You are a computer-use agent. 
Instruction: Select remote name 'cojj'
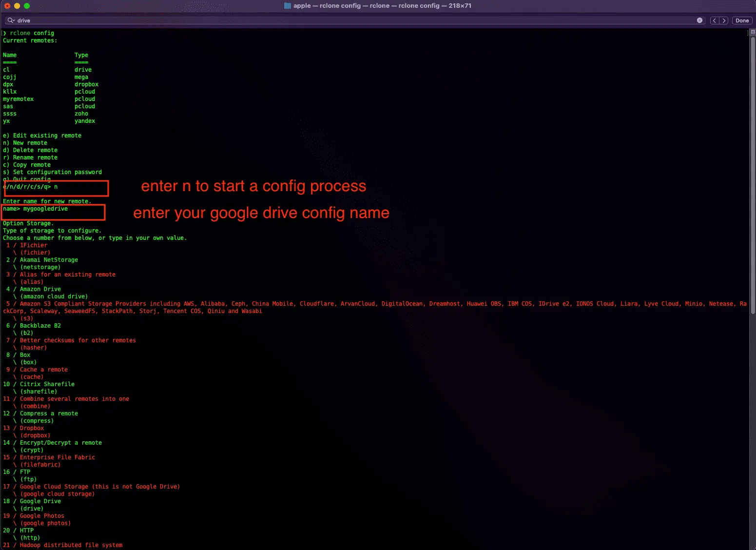coord(9,77)
